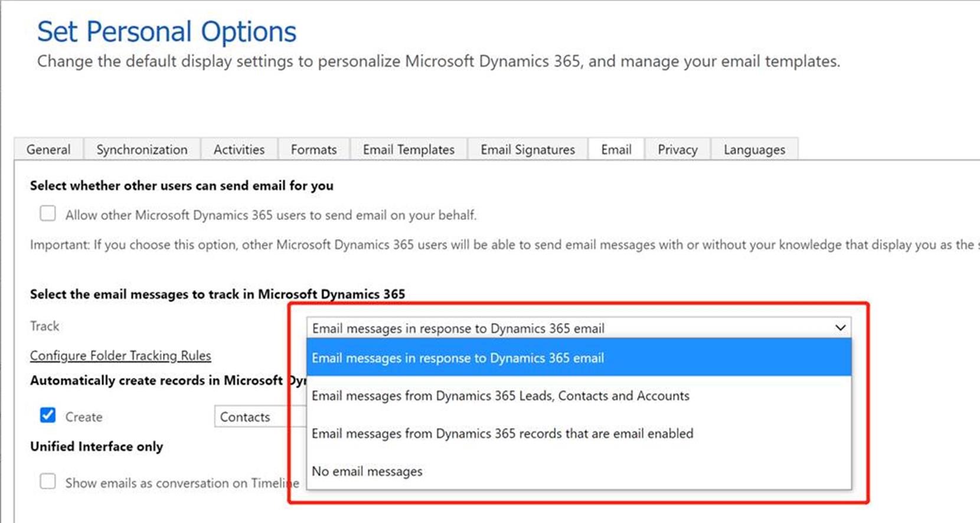Choose 'No email messages' option

pyautogui.click(x=579, y=471)
